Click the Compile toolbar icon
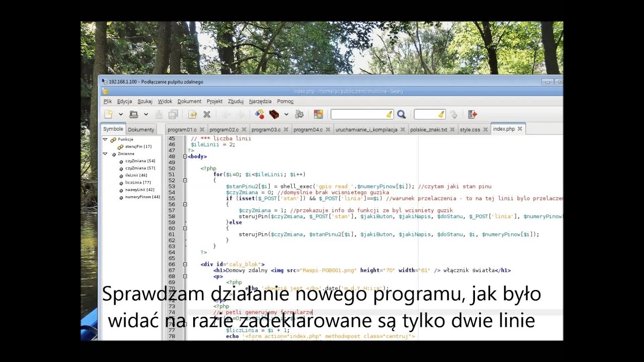This screenshot has height=362, width=644. (x=260, y=115)
